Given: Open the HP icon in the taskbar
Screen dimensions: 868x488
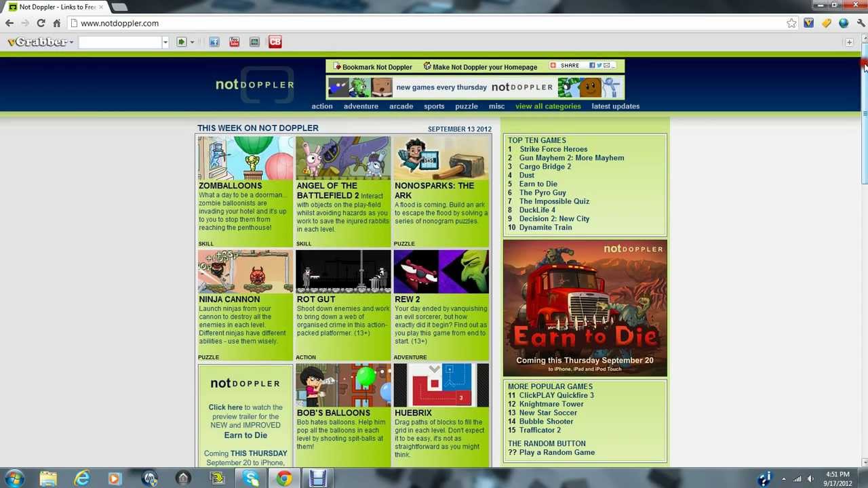Looking at the screenshot, I should (x=150, y=479).
